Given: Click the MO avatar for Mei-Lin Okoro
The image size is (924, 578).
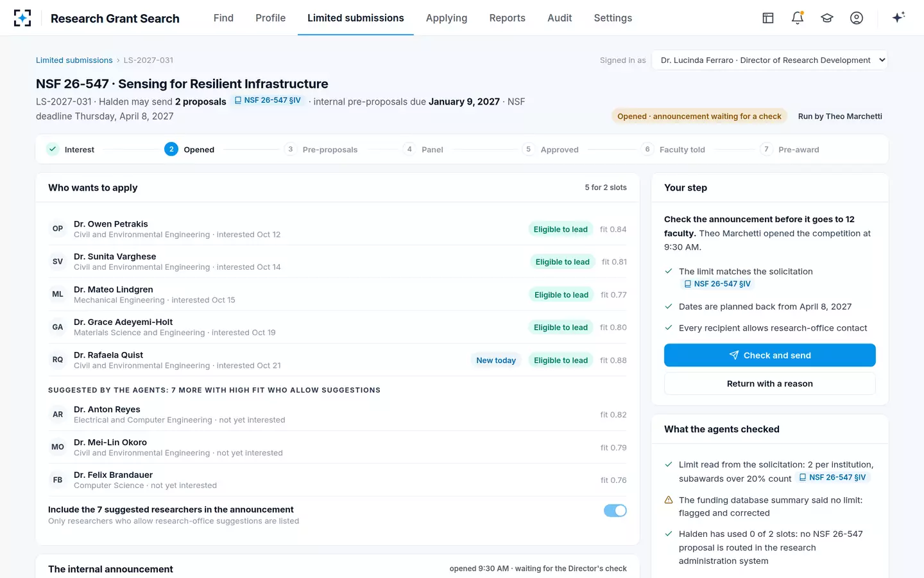Looking at the screenshot, I should [58, 447].
